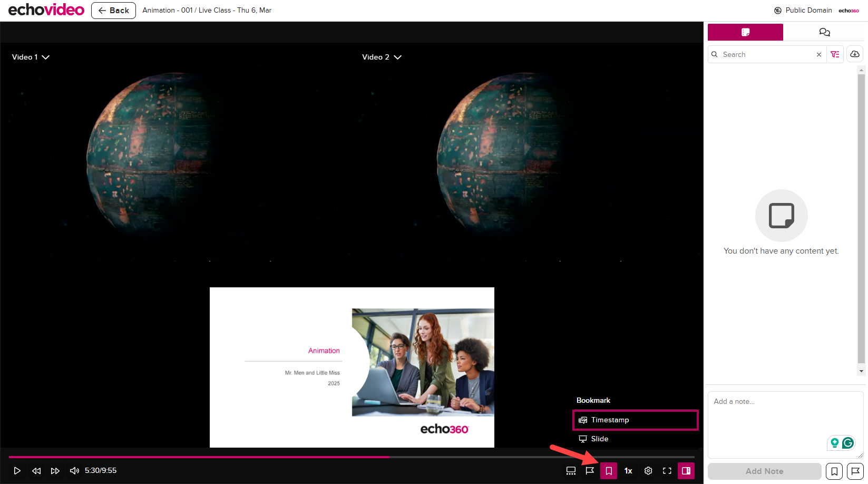
Task: Clear the search with the X icon
Action: click(818, 54)
